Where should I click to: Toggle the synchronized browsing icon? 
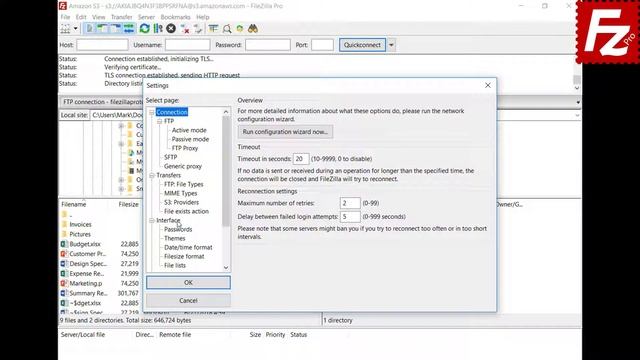[x=240, y=29]
